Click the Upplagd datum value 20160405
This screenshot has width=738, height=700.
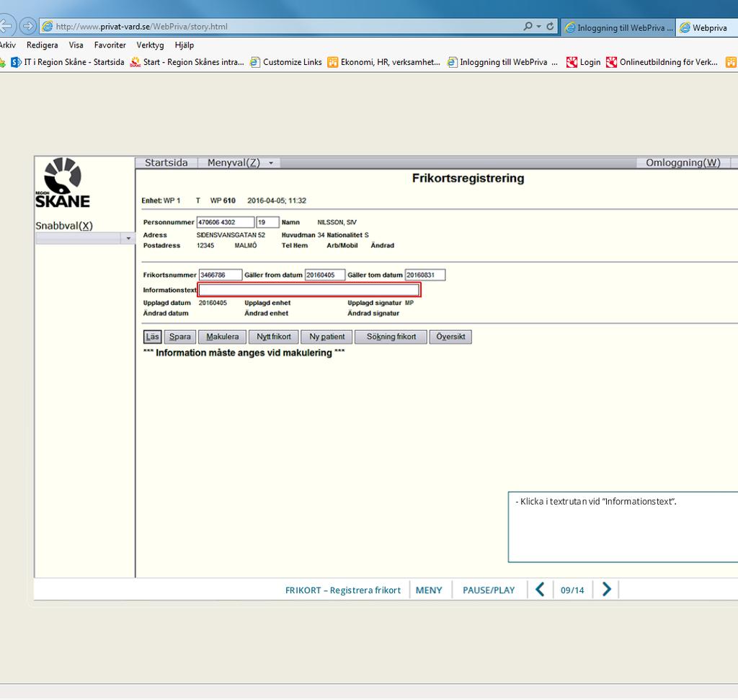tap(213, 303)
